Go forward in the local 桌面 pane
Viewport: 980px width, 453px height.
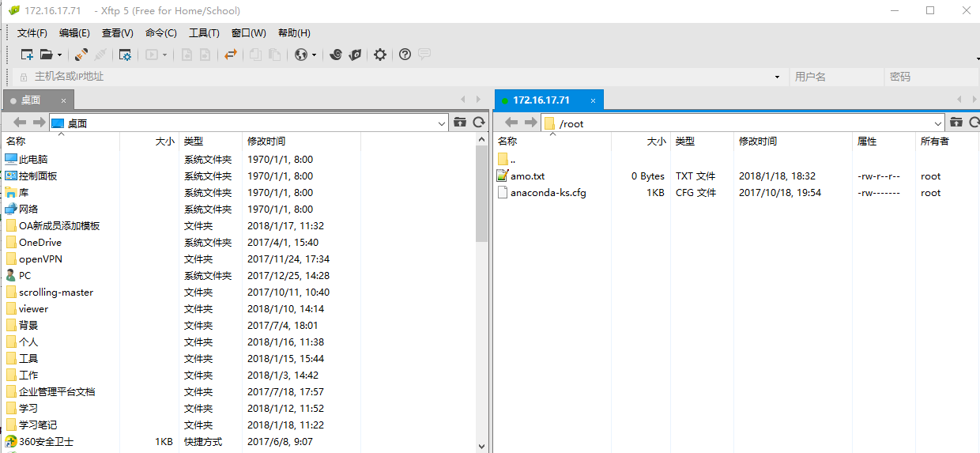39,122
